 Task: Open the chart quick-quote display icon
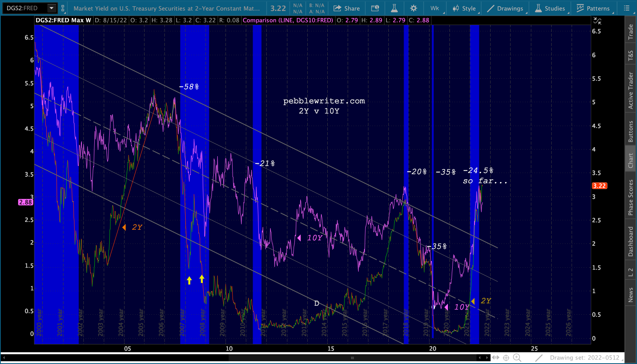(375, 8)
